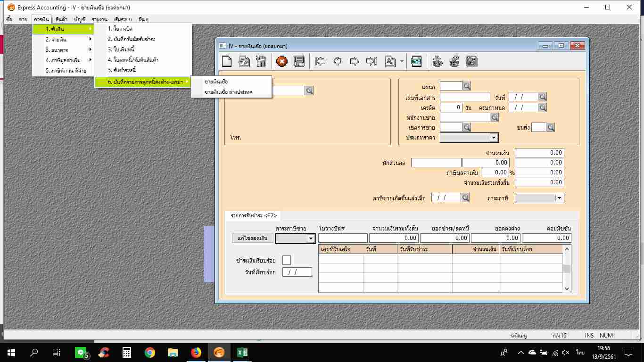Open Excel from the taskbar
This screenshot has width=644, height=362.
(242, 352)
